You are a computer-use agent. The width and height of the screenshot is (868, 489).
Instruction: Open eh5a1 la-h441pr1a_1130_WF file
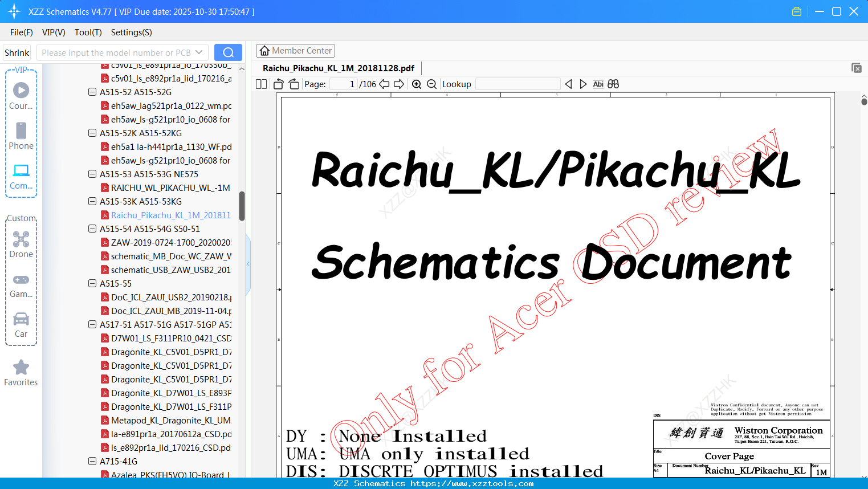[x=166, y=146]
